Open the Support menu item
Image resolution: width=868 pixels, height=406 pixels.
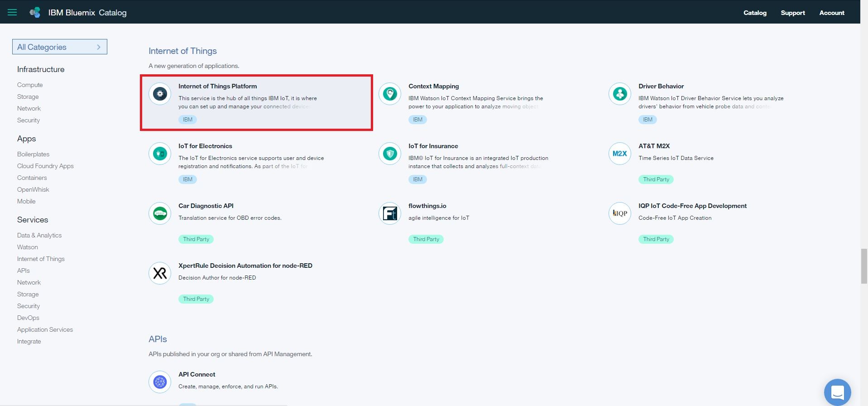coord(793,13)
